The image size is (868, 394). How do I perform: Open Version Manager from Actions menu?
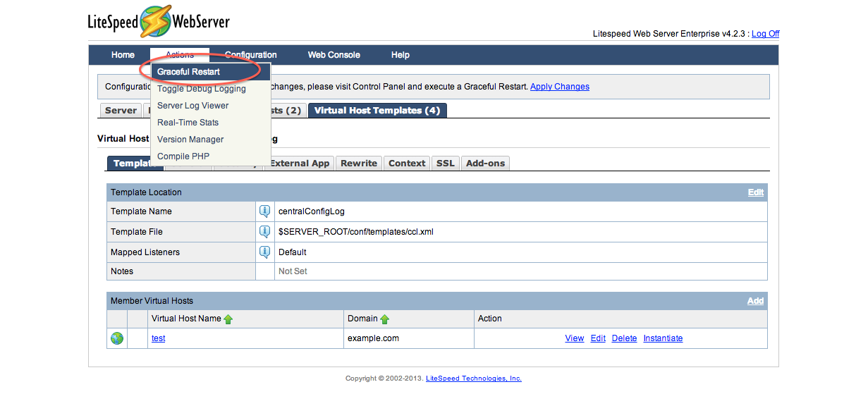point(211,140)
